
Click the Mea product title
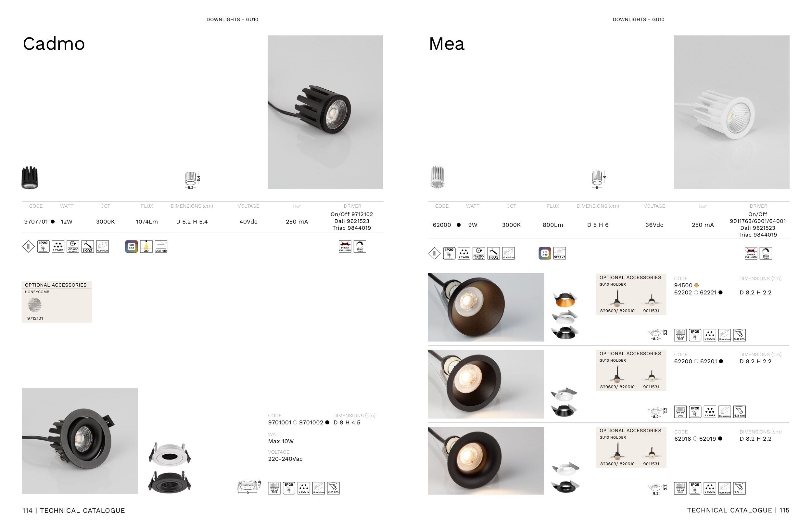pyautogui.click(x=447, y=44)
